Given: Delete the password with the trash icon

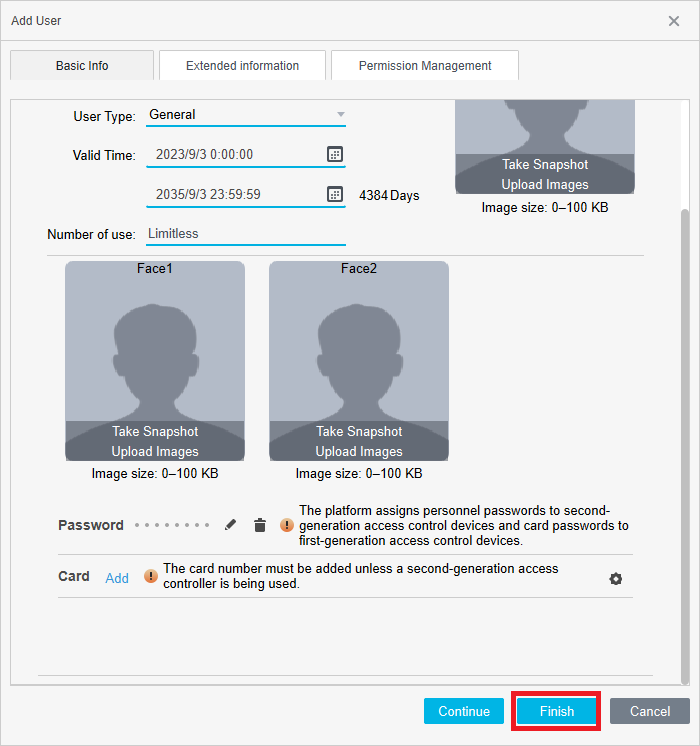Looking at the screenshot, I should pos(260,525).
